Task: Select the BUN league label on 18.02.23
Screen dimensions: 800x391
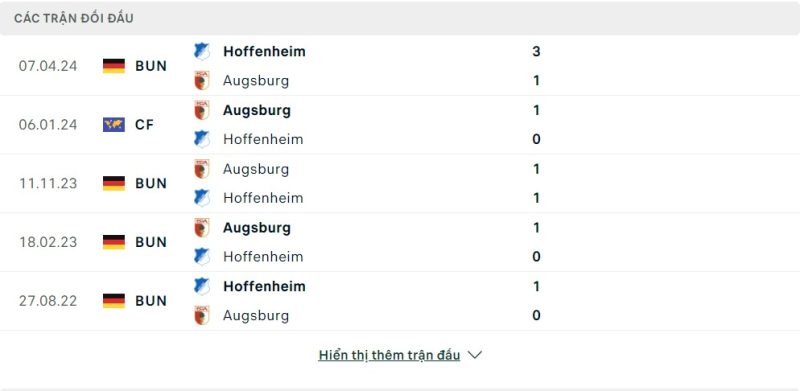Action: point(151,242)
